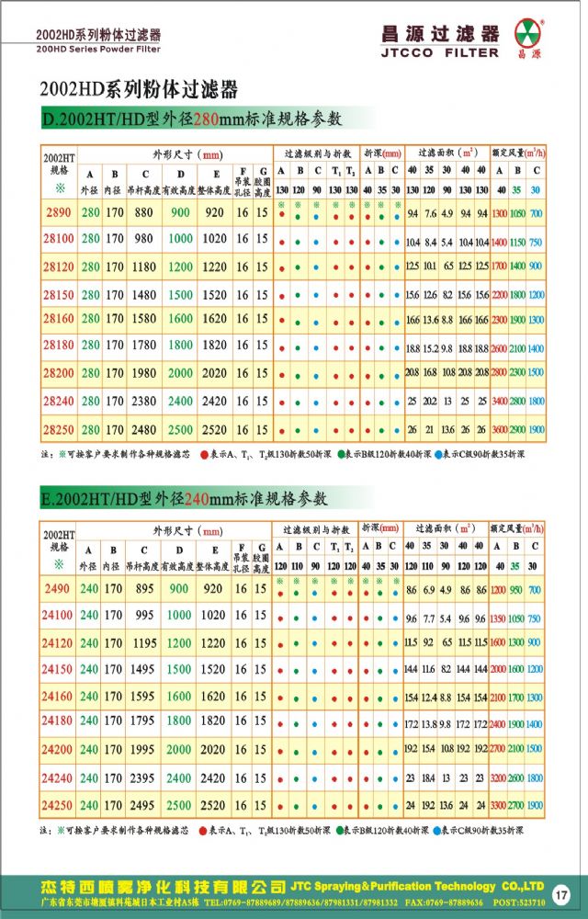Click the green legend dot below the 240mm table
Viewport: 588px width, 919px height.
340,831
